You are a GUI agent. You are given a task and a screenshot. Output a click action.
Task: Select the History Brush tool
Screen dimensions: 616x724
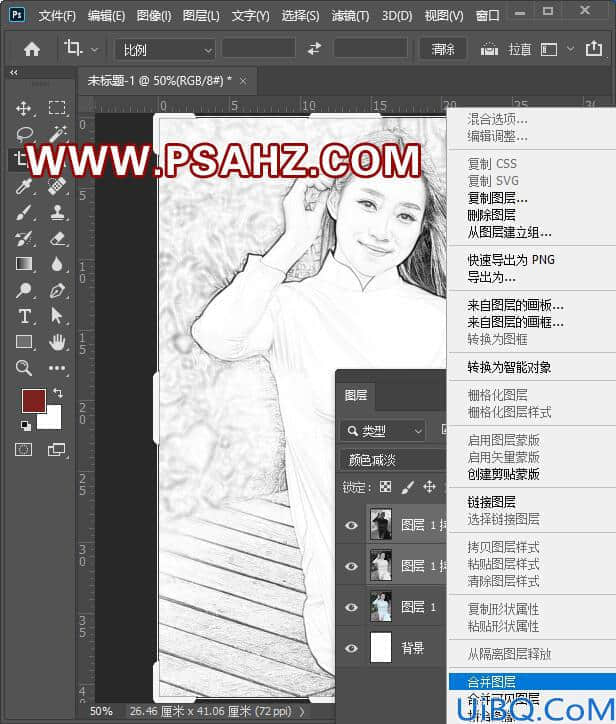point(23,239)
